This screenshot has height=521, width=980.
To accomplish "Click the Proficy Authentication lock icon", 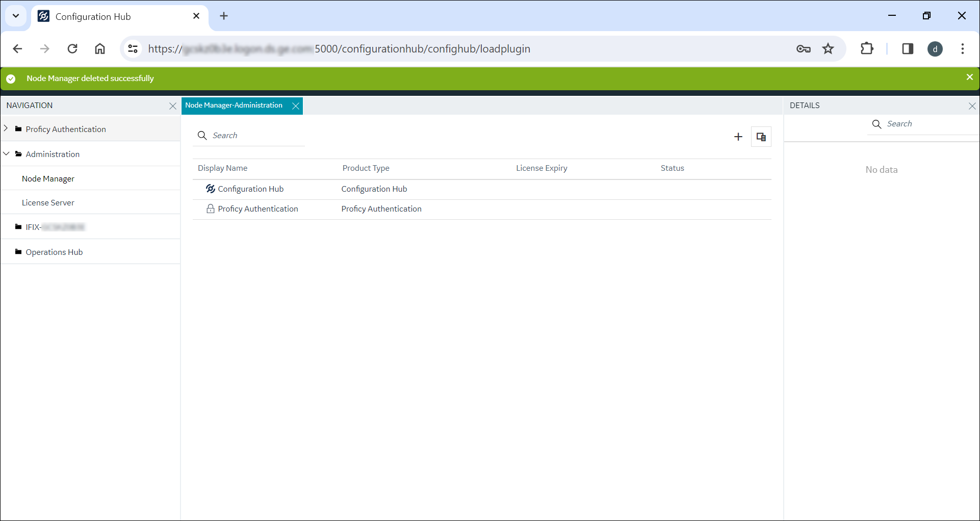I will click(x=210, y=209).
